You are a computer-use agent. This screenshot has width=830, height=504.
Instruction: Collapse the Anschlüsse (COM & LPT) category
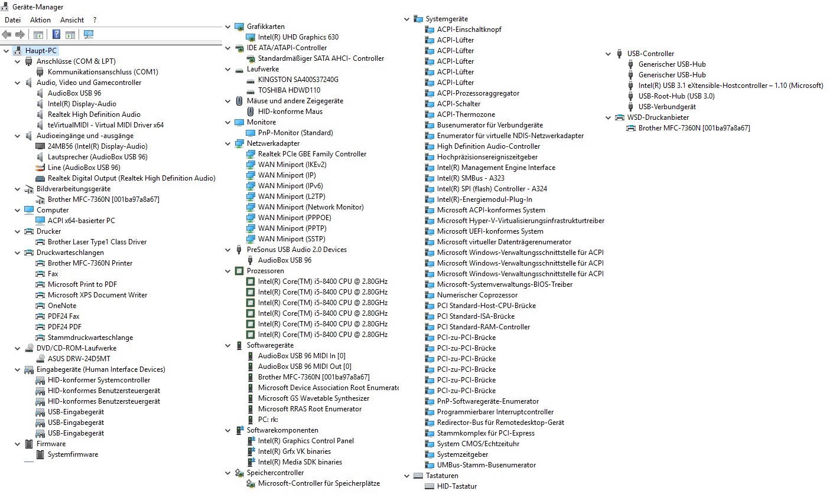click(x=18, y=61)
